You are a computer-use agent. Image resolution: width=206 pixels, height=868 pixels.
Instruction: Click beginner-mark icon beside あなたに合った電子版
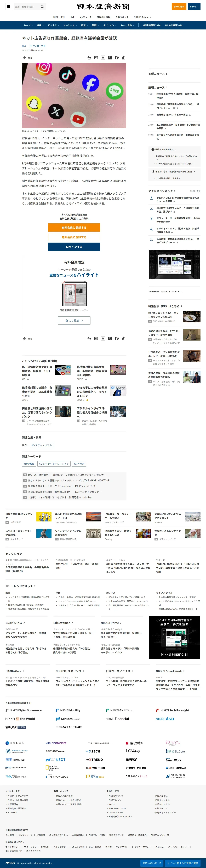[153, 171]
